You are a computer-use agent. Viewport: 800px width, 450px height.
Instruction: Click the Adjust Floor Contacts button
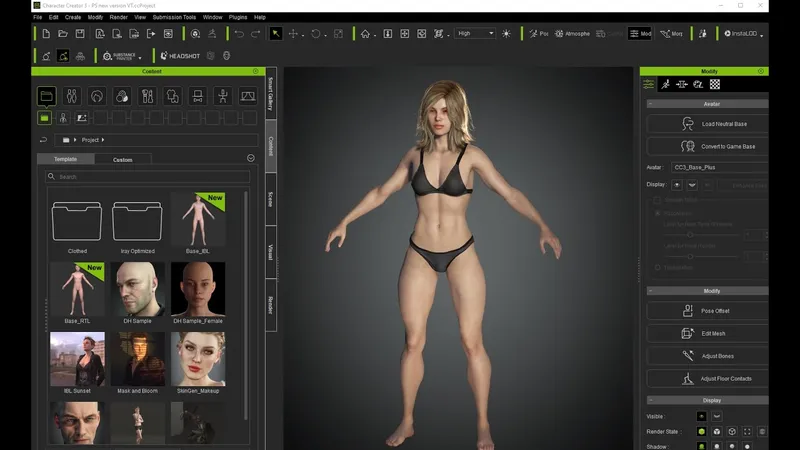[708, 379]
